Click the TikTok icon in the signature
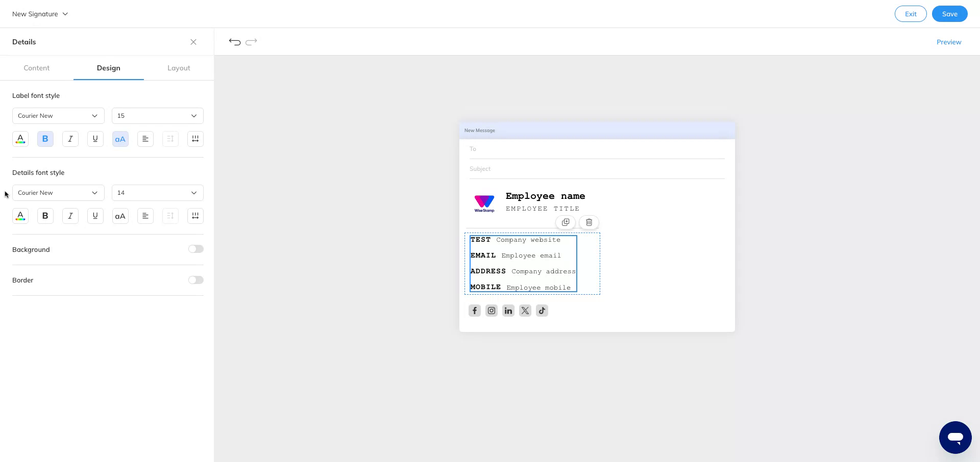Viewport: 980px width, 462px height. click(542, 310)
